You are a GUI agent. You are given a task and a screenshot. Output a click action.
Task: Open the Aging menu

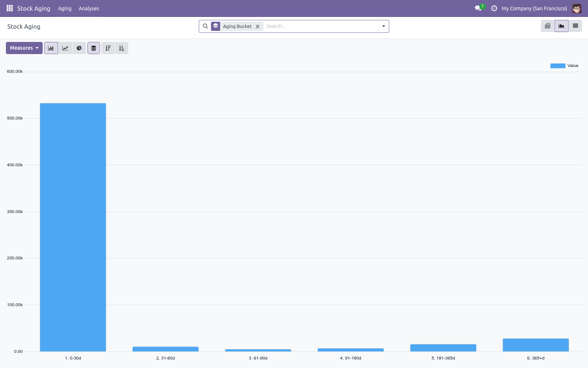(x=65, y=8)
